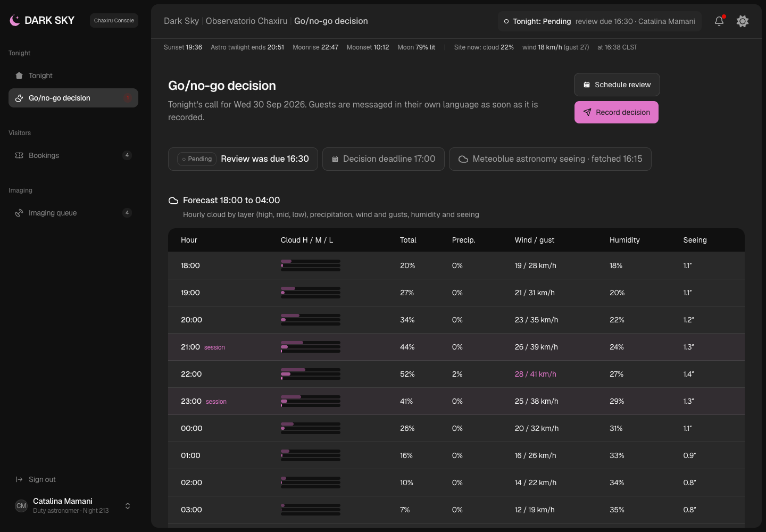The width and height of the screenshot is (766, 532).
Task: Click the Bookings count badge 4
Action: tap(127, 155)
